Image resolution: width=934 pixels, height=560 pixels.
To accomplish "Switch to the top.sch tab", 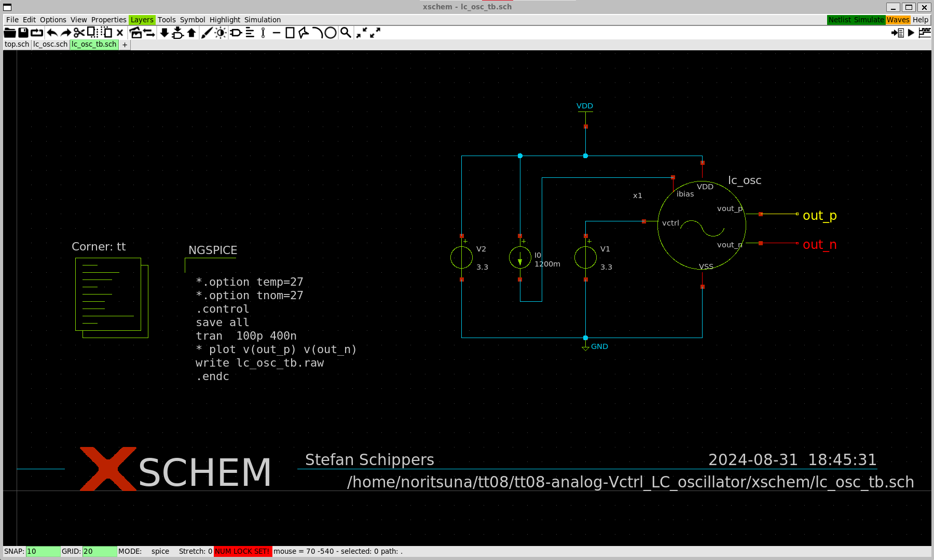I will (16, 44).
